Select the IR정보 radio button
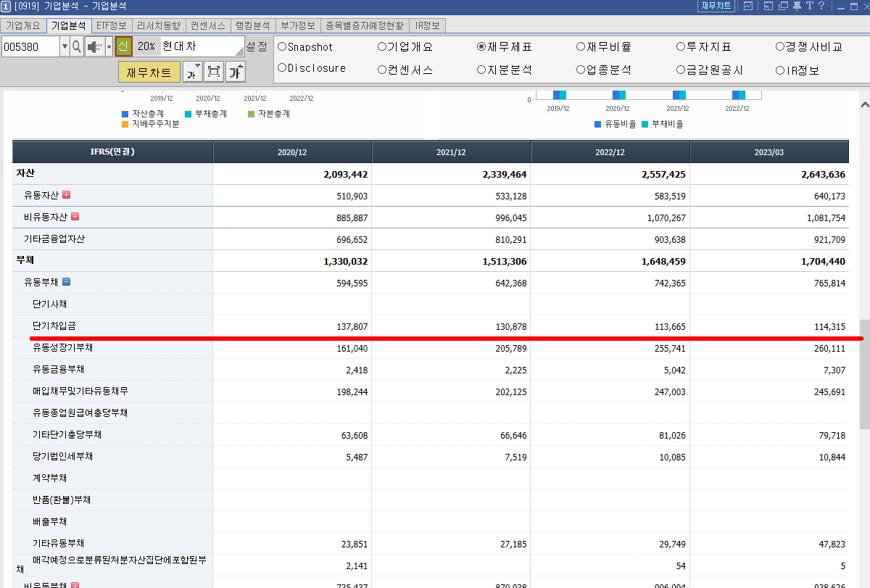Image resolution: width=870 pixels, height=588 pixels. [780, 70]
